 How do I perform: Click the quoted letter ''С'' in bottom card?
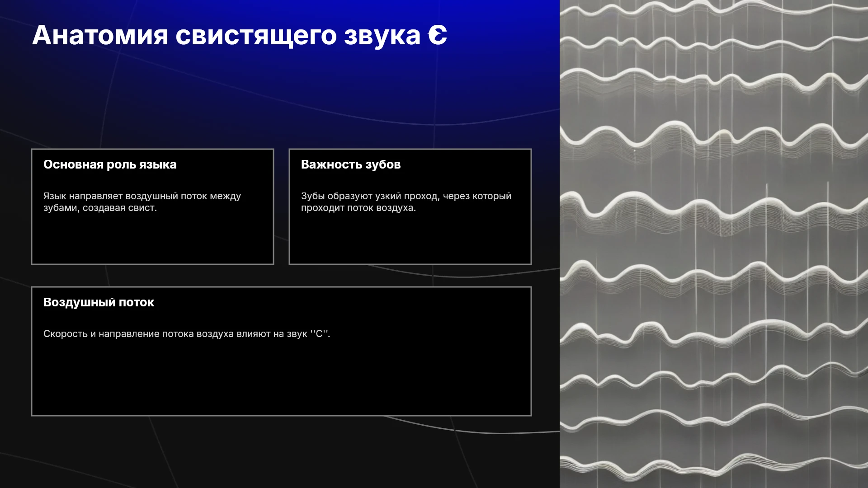point(319,334)
